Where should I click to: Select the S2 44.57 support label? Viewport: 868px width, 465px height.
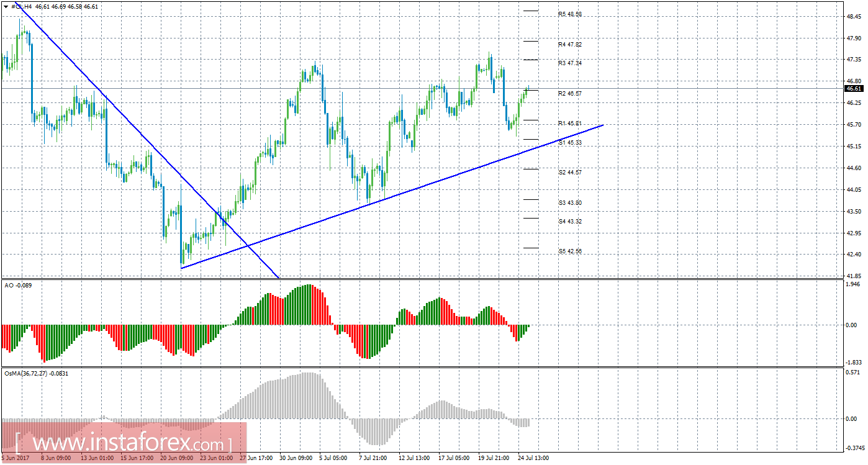tap(569, 172)
